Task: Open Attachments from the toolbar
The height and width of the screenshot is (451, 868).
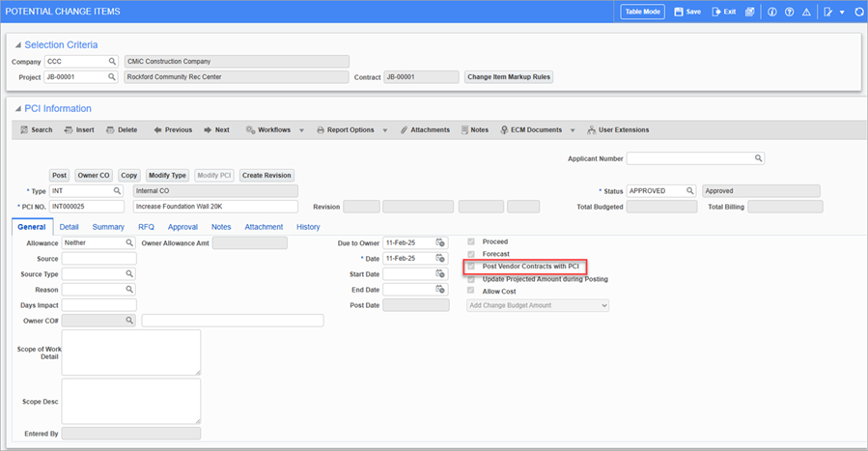Action: tap(425, 130)
